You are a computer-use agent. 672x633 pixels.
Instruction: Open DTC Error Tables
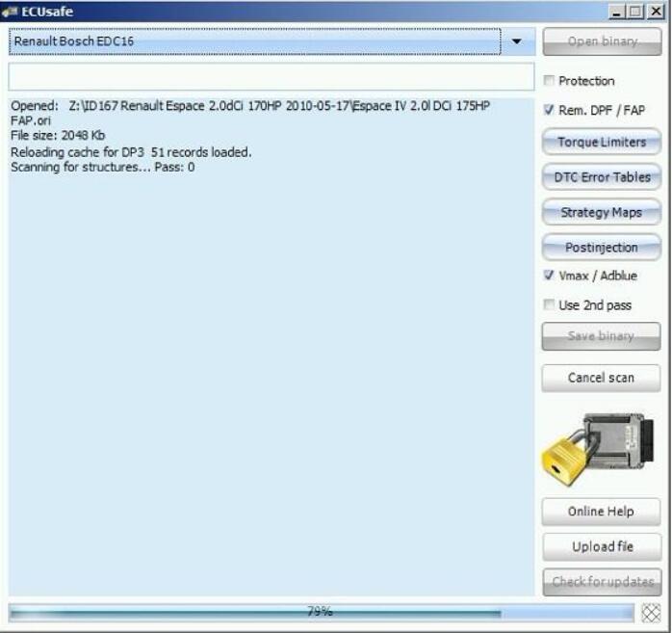click(602, 177)
